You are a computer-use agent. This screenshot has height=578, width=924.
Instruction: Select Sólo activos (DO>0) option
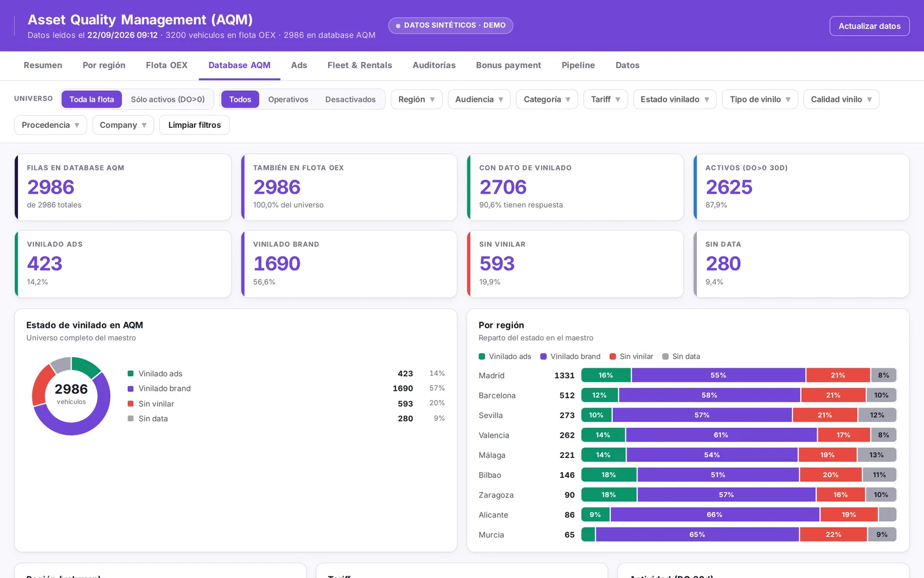click(168, 99)
